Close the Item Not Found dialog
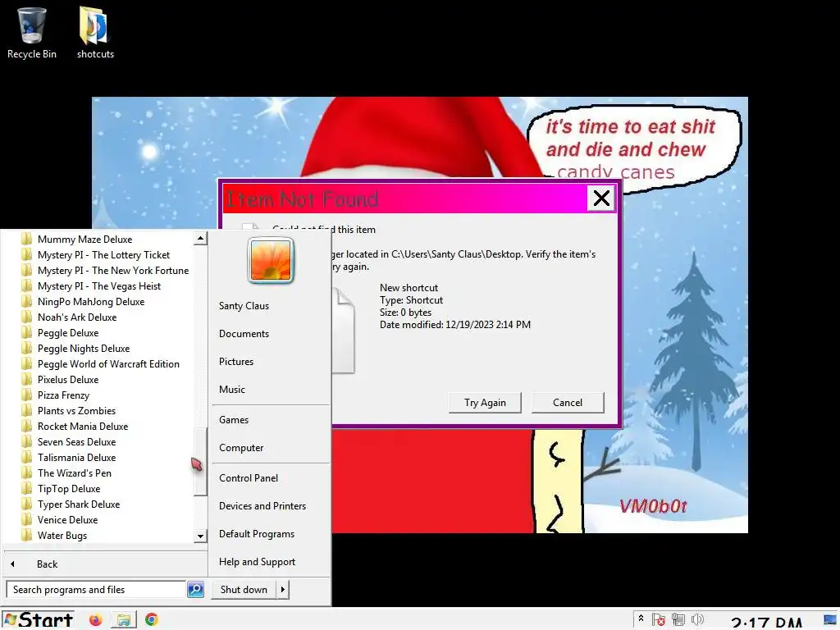Image resolution: width=840 pixels, height=630 pixels. 601,199
